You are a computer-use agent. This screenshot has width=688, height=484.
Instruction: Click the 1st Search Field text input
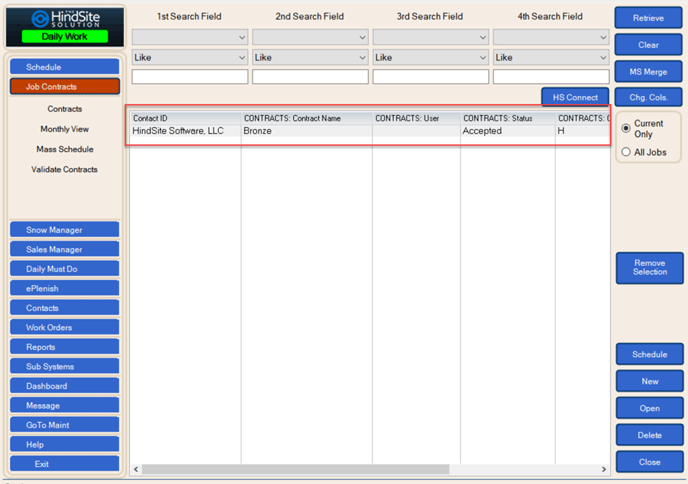[x=189, y=77]
